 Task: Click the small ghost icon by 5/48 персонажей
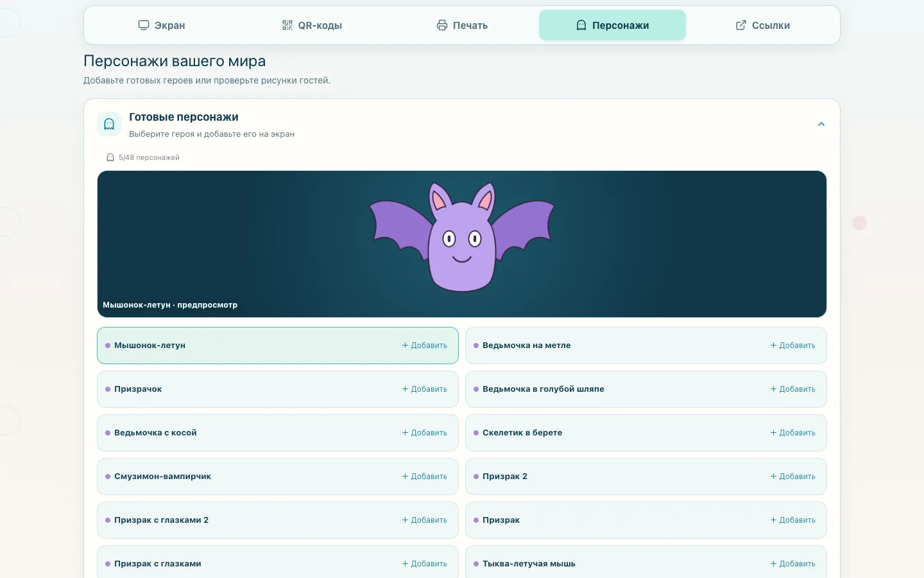click(x=110, y=157)
